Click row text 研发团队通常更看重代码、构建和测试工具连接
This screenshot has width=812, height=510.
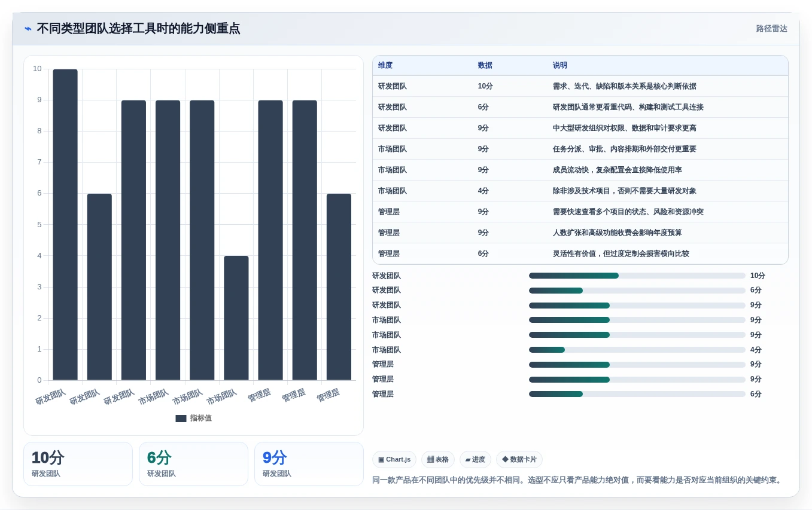click(x=628, y=108)
